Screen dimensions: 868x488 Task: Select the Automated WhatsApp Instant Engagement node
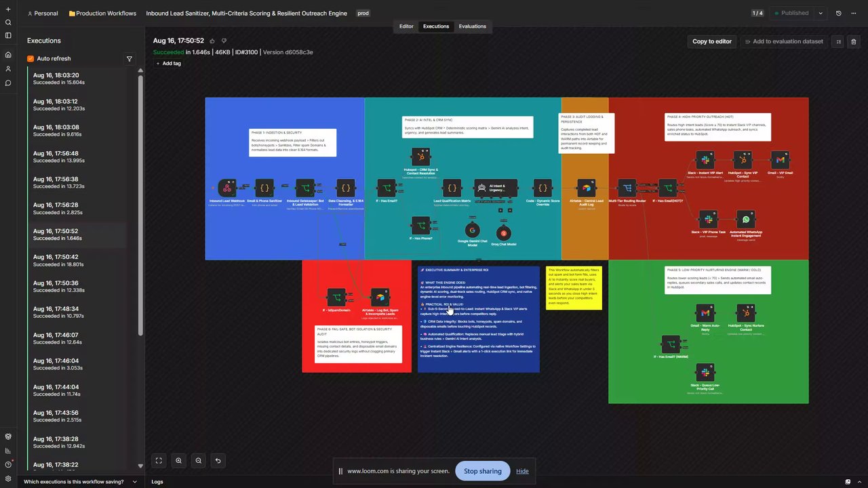pos(746,219)
